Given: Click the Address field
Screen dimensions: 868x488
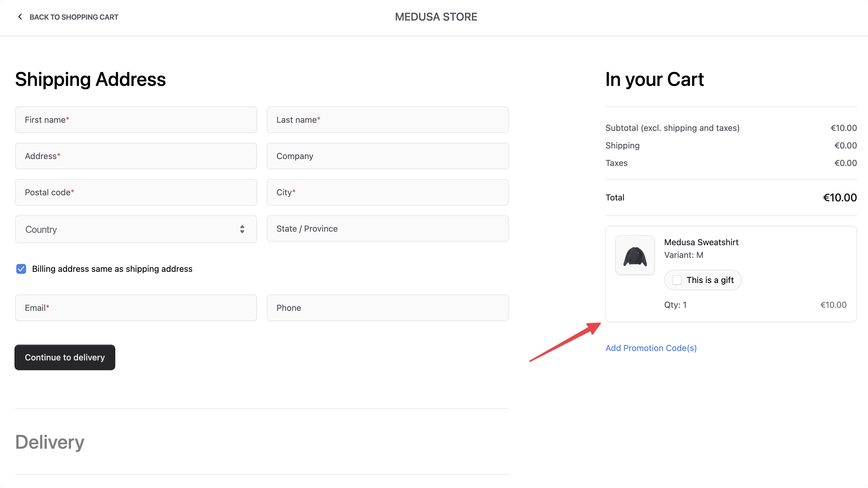Looking at the screenshot, I should click(135, 156).
